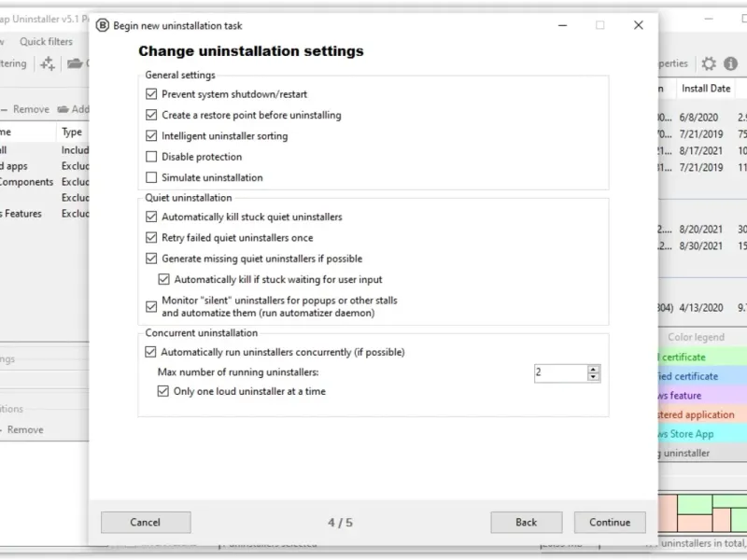Open the about info icon

730,63
